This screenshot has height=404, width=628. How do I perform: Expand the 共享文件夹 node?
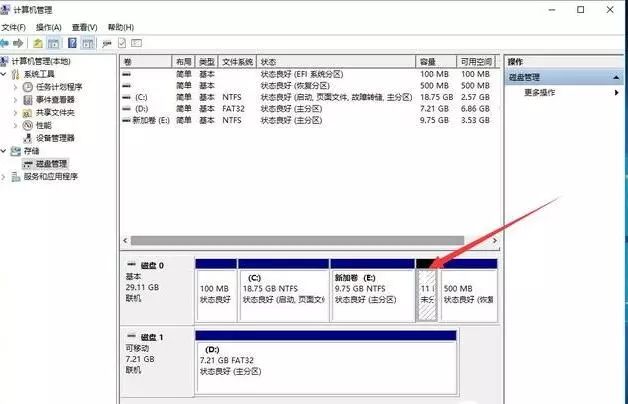(x=16, y=113)
